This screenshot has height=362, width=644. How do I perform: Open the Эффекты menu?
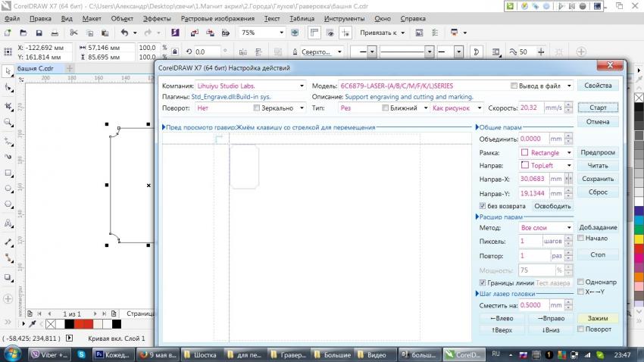click(156, 17)
